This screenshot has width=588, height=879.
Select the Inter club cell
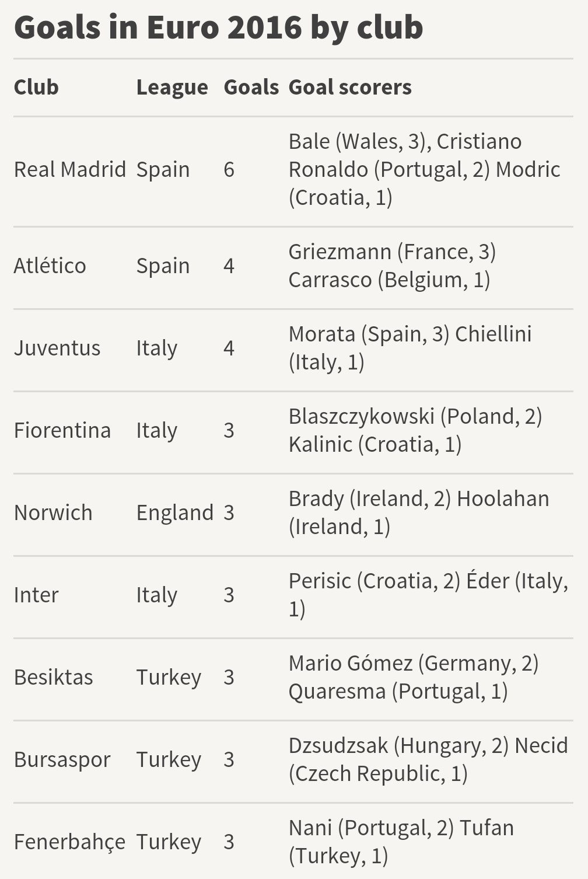pos(36,595)
